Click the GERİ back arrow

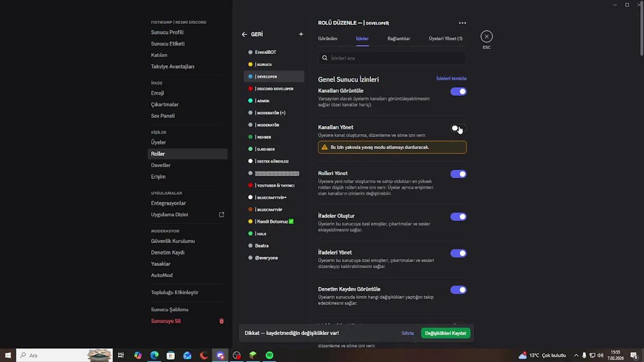(245, 34)
